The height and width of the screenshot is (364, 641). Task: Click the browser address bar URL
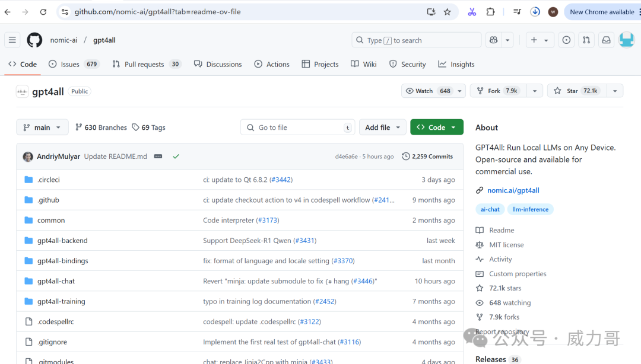coord(157,12)
